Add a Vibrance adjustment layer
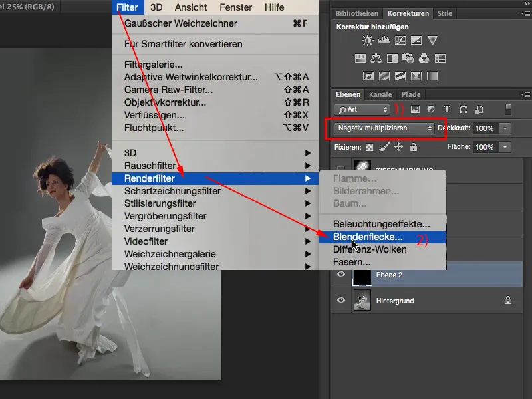This screenshot has width=532, height=399. coord(432,41)
